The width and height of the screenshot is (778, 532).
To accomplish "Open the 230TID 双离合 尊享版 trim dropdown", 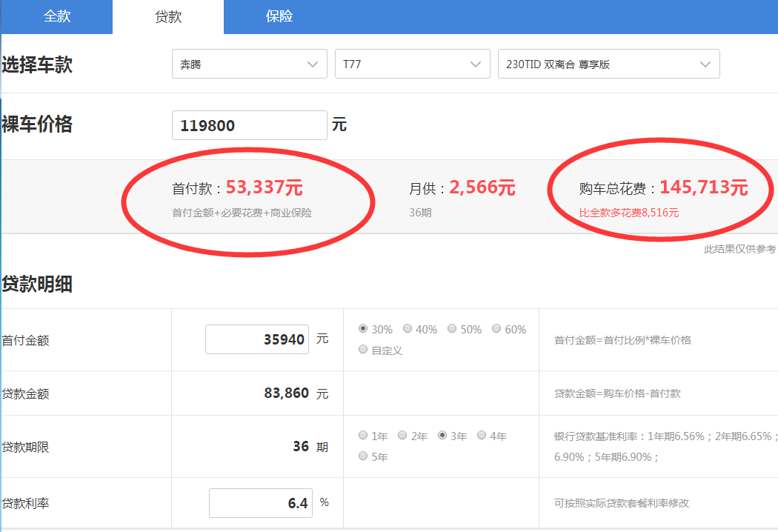I will click(x=609, y=64).
